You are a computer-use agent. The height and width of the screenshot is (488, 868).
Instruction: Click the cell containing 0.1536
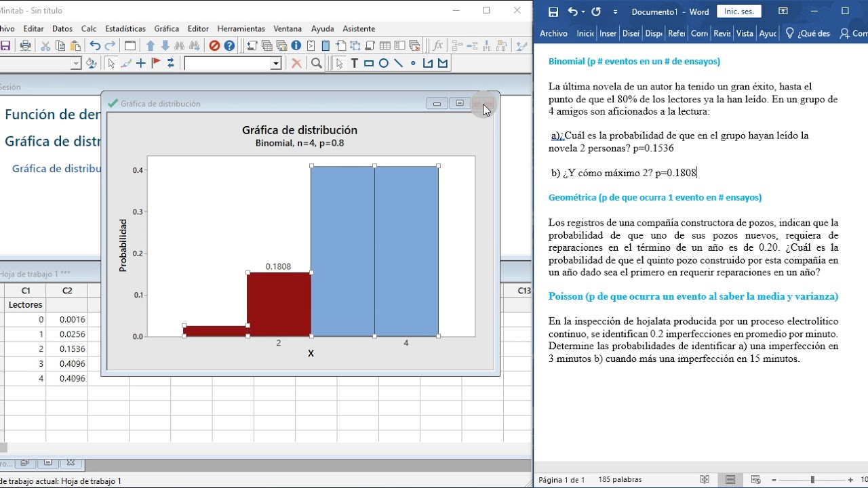pos(67,348)
